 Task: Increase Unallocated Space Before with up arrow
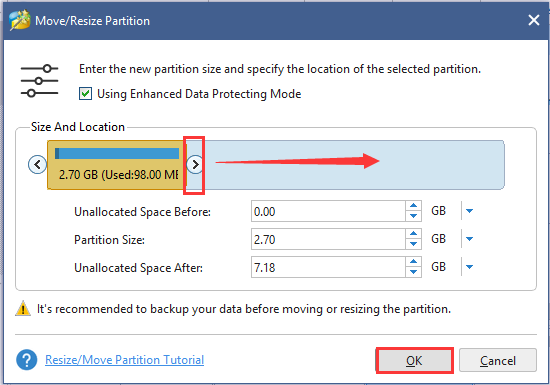413,206
